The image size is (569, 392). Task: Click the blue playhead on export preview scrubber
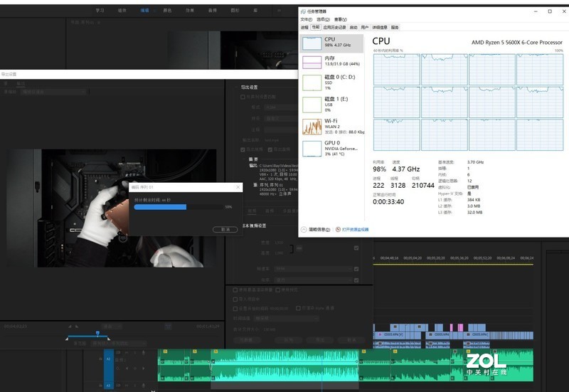pos(97,333)
